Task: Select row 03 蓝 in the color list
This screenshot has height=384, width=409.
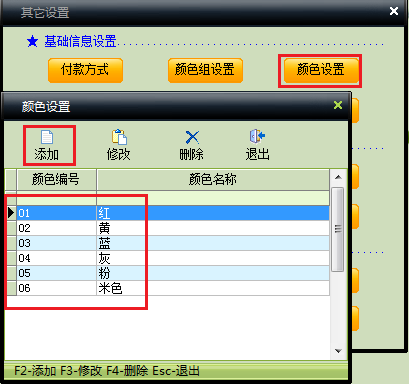Action: tap(173, 243)
